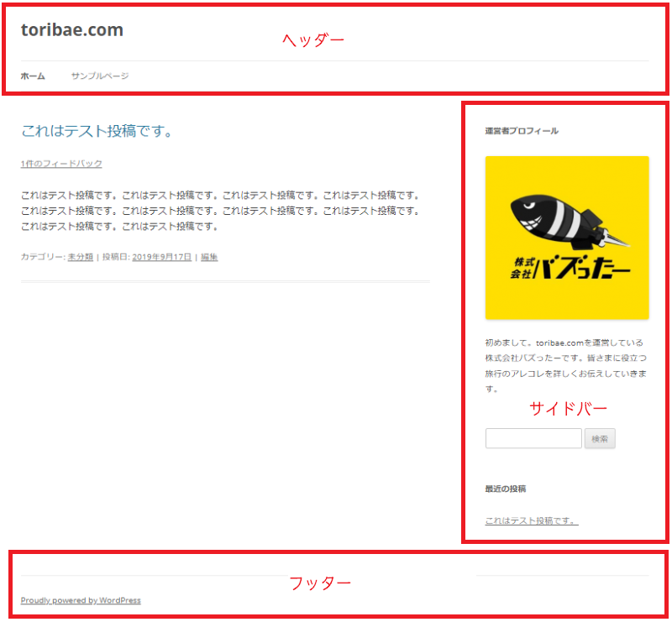Open the ホーム menu item

[32, 76]
